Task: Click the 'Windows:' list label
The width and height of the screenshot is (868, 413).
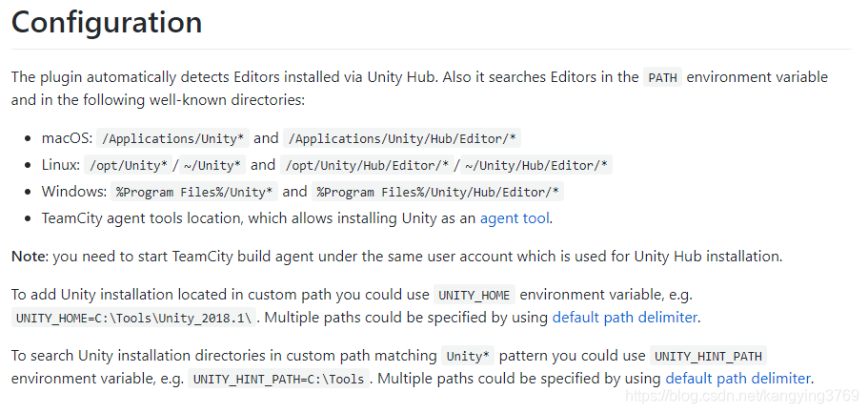Action: coord(74,192)
